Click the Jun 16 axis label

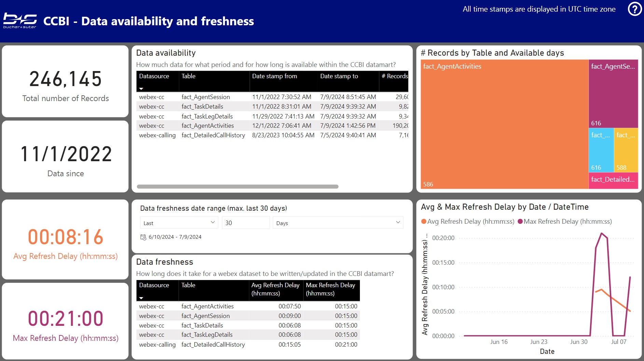499,342
